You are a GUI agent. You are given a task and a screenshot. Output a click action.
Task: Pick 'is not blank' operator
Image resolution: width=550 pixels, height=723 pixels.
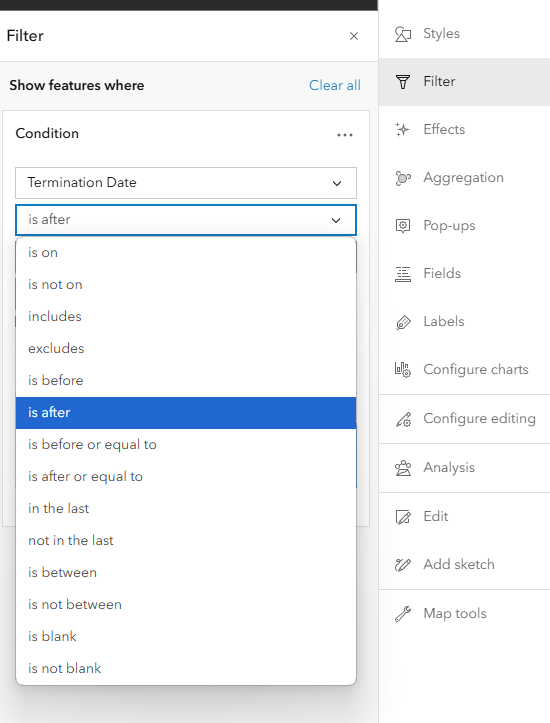[x=186, y=669]
